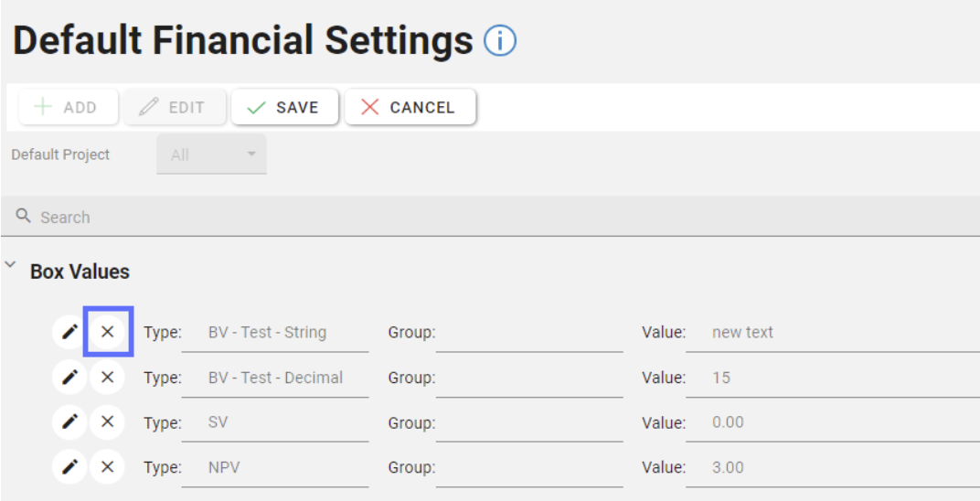Edit the BV - Test - String row
The height and width of the screenshot is (501, 980).
click(69, 332)
